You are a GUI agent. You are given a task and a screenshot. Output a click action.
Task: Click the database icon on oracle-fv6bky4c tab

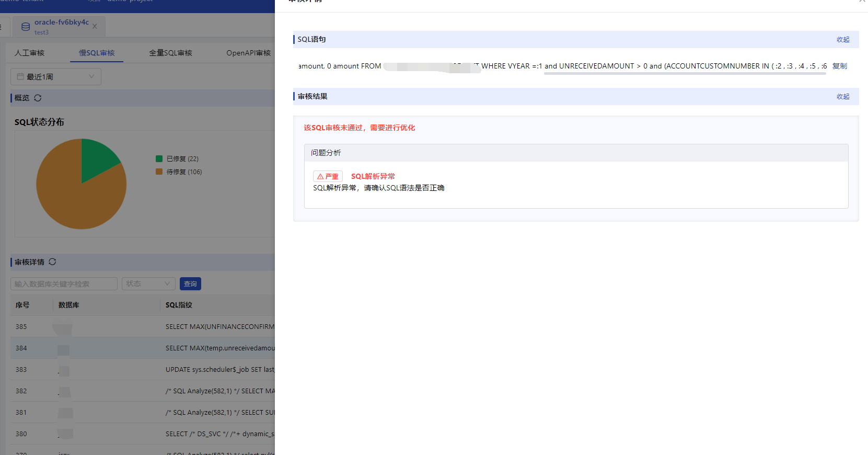click(25, 27)
